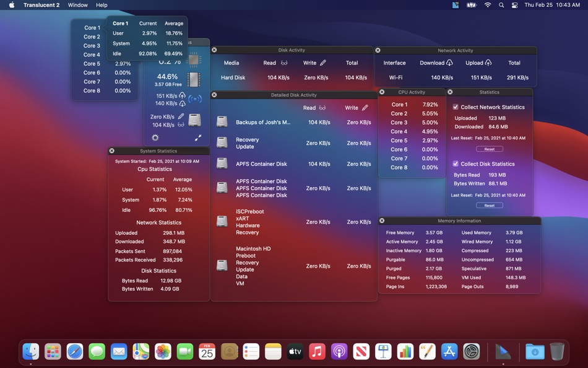Open the Translucent app icon in the Dock
Image resolution: width=588 pixels, height=368 pixels.
tap(503, 352)
